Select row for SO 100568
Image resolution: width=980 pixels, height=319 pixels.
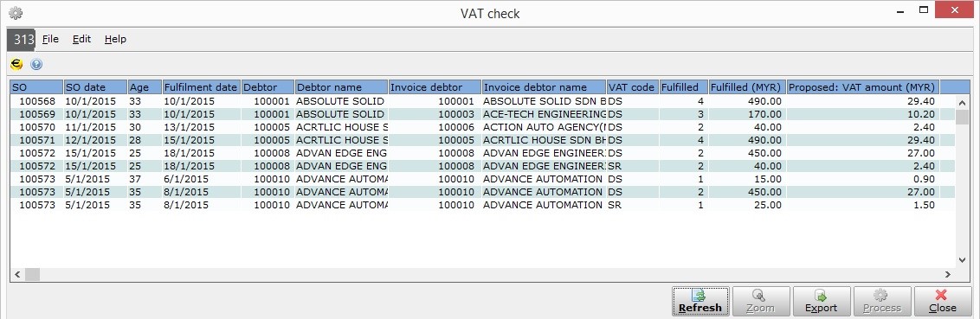point(482,100)
